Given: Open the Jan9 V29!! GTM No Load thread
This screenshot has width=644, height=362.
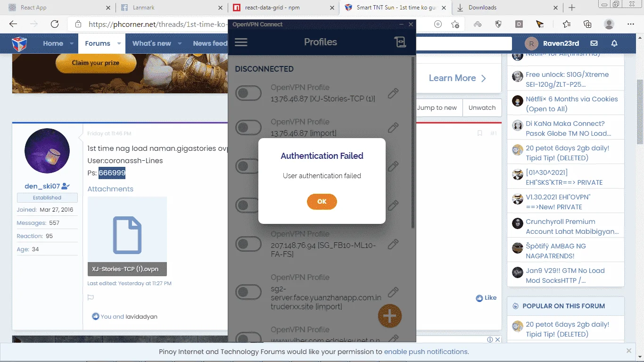Looking at the screenshot, I should coord(565,275).
